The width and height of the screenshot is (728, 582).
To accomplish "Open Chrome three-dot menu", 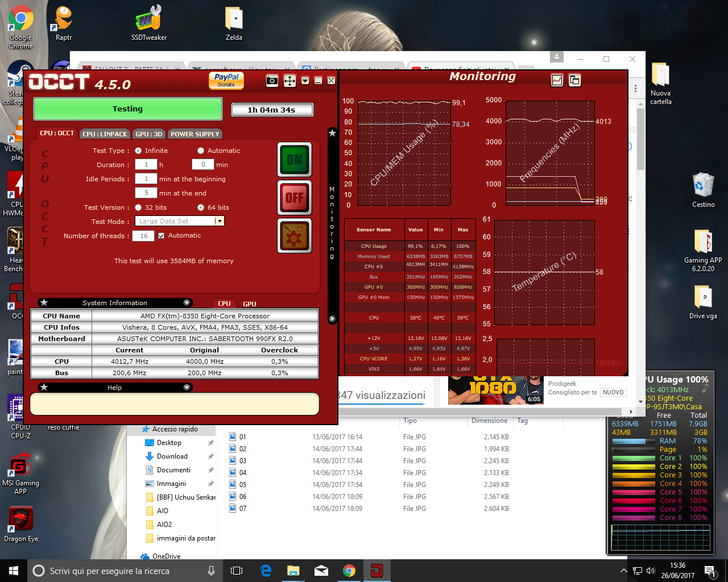I will coord(636,89).
